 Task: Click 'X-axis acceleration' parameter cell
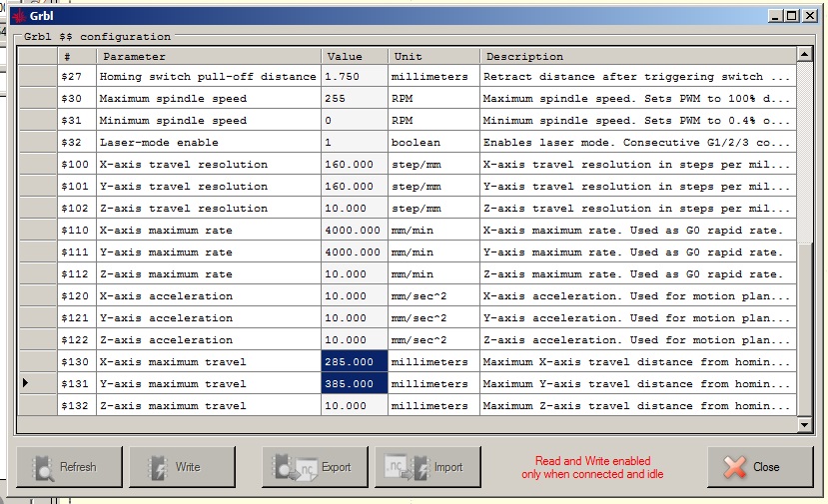(209, 296)
